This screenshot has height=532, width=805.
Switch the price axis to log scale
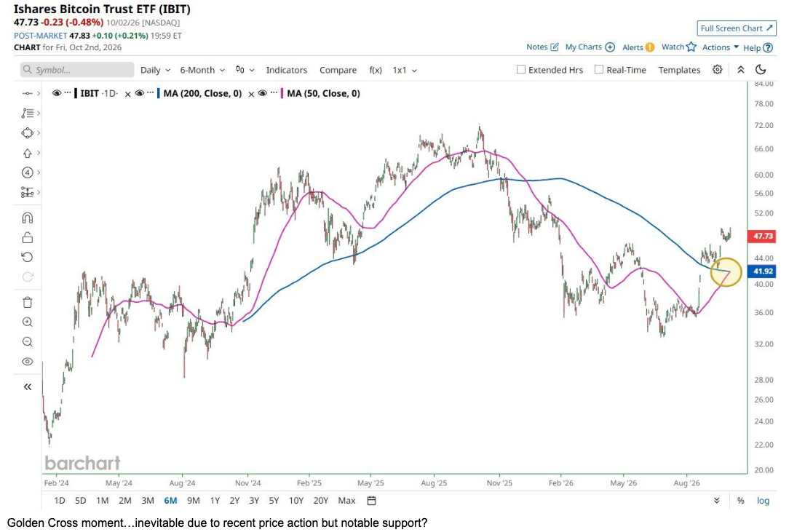click(763, 500)
